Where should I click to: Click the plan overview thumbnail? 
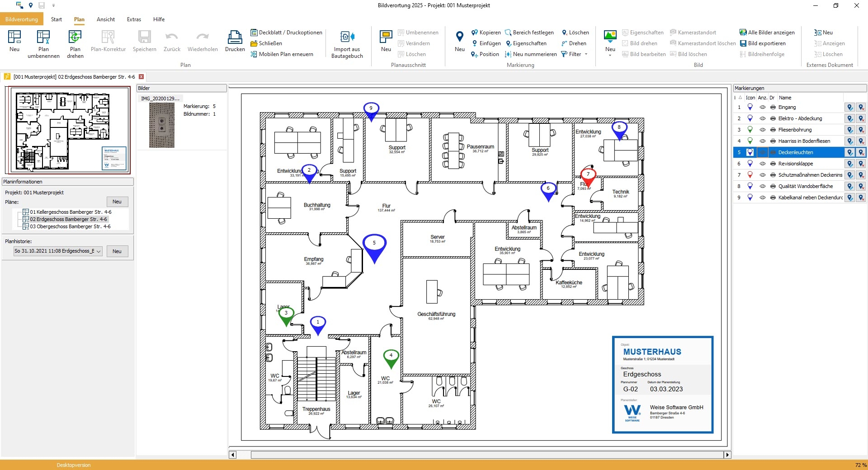coord(68,130)
